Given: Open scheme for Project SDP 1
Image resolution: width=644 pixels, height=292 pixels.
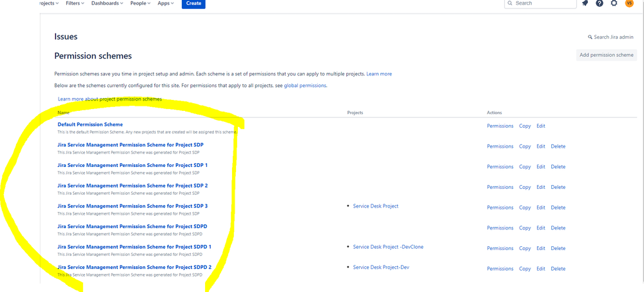Looking at the screenshot, I should (x=132, y=165).
